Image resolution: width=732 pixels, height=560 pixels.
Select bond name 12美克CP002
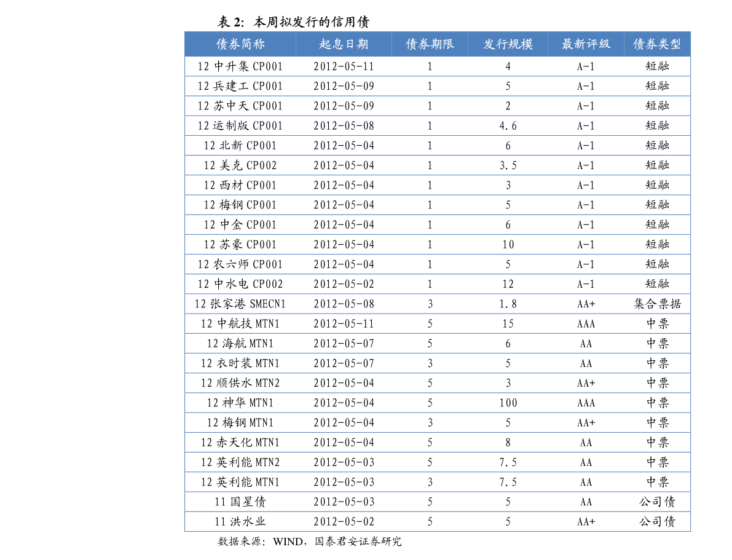[240, 165]
